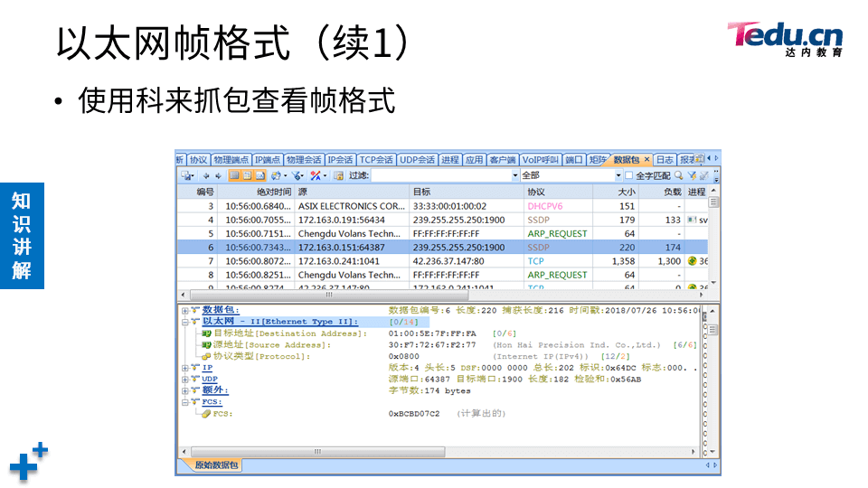Switch to the TCP会话 tab
This screenshot has height=488, width=868.
click(376, 160)
